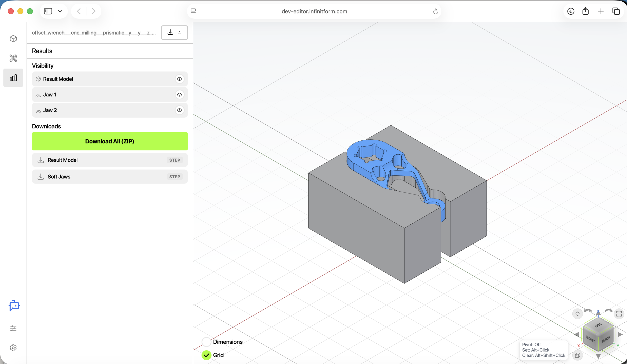Screen dimensions: 627x364
Task: Toggle Jaw 1 visibility eye
Action: [179, 95]
